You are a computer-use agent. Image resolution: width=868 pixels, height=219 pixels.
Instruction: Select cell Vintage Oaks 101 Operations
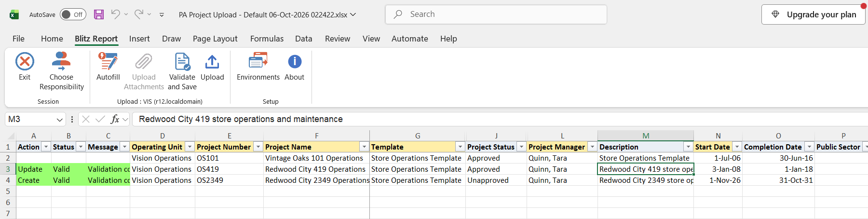coord(316,158)
